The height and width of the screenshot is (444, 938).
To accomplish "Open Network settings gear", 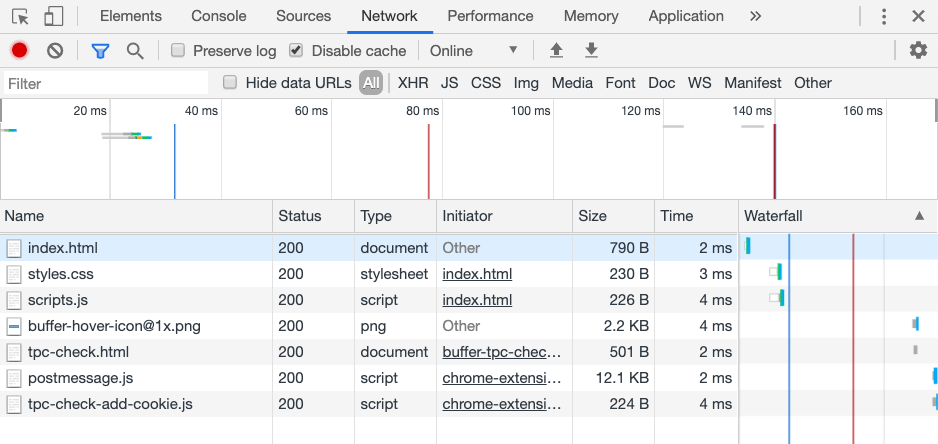I will 918,51.
